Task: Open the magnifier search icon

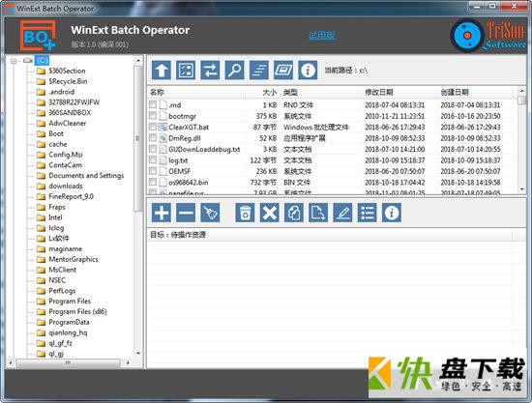Action: 234,71
